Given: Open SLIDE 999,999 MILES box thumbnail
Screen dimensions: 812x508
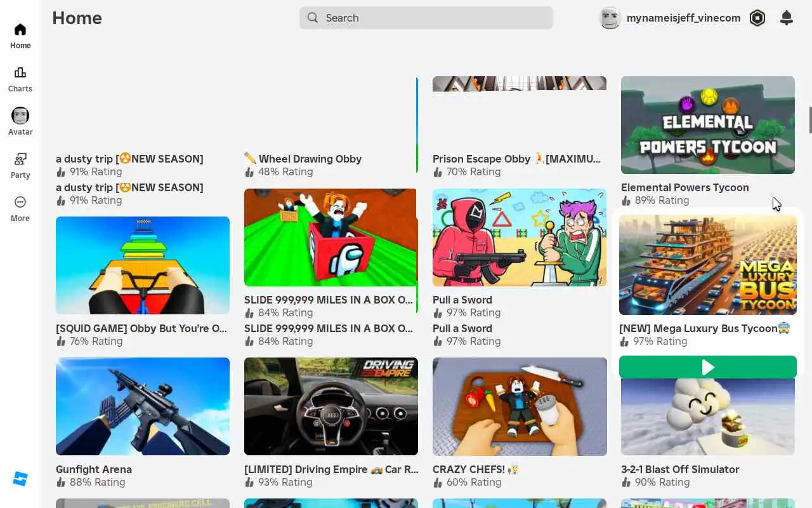Looking at the screenshot, I should 331,237.
